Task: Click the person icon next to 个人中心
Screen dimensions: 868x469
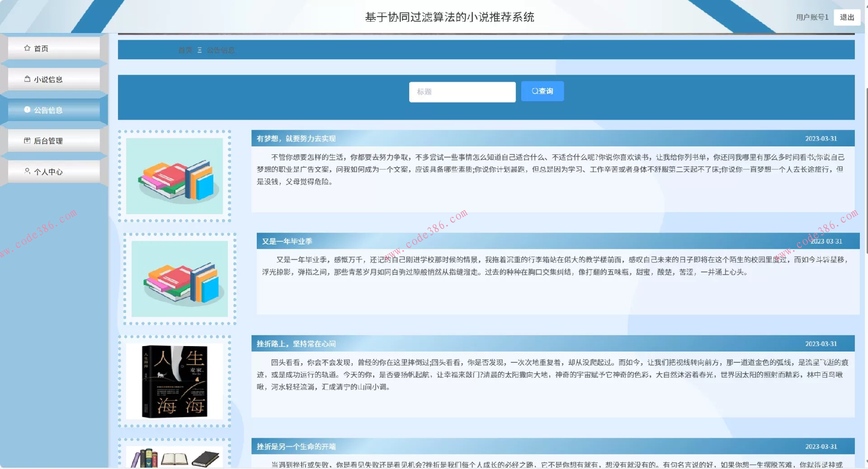Action: click(27, 171)
